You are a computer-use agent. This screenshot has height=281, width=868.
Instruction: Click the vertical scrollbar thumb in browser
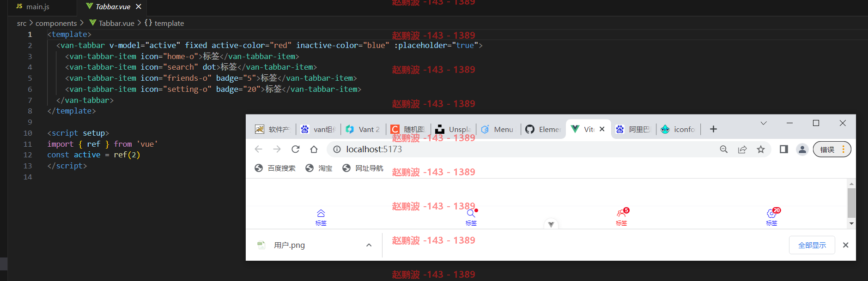coord(851,202)
